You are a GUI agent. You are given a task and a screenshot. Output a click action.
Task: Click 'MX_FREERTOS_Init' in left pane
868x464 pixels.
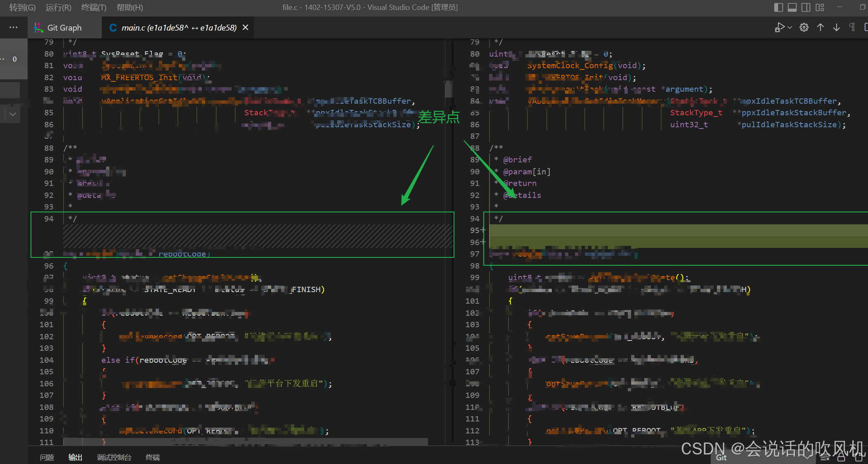[x=139, y=77]
